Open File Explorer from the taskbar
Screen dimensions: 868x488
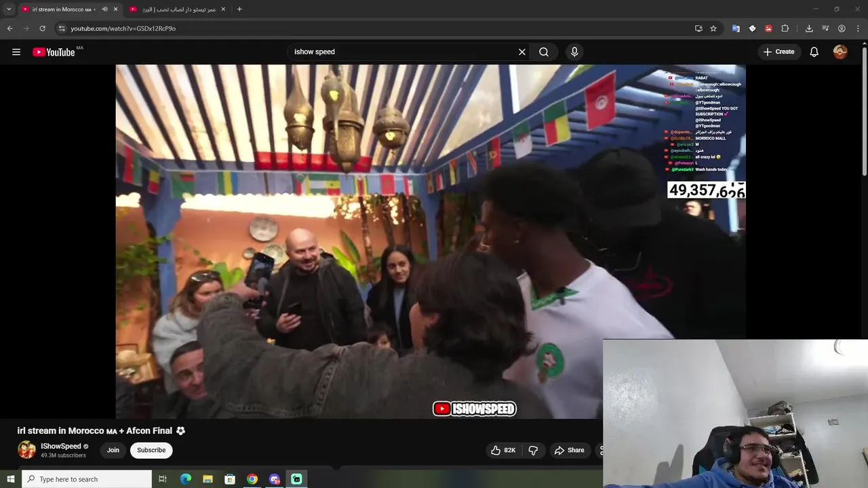(x=208, y=479)
